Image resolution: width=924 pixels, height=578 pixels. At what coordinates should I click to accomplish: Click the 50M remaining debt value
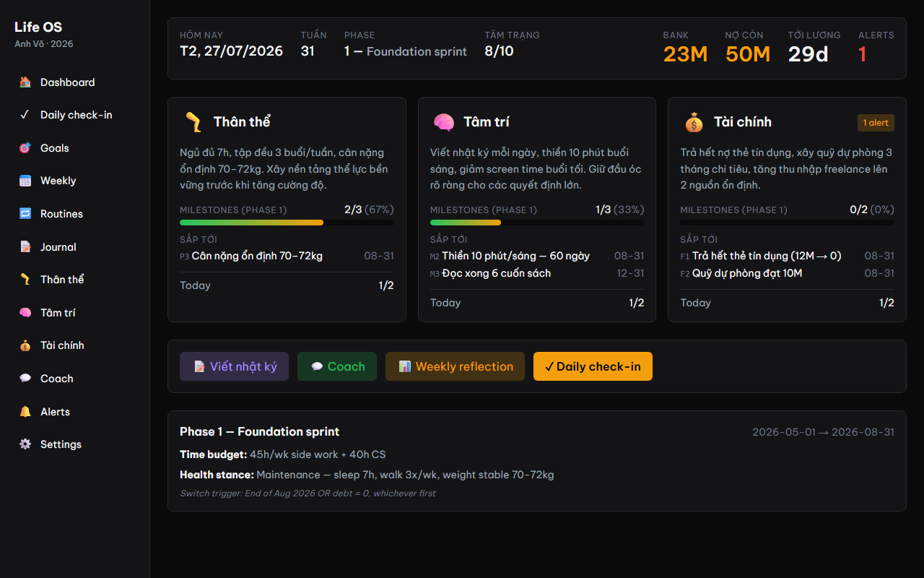click(748, 54)
